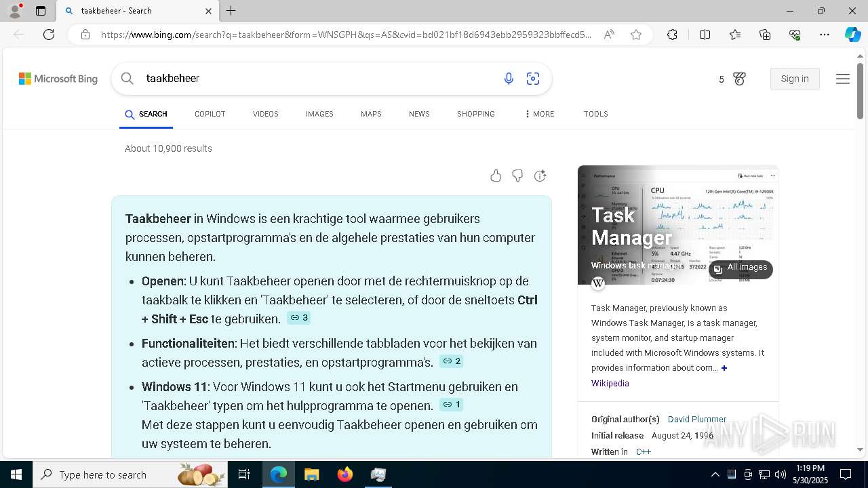Open the Extensions puzzle icon
Screen dimensions: 868x488
(x=672, y=35)
